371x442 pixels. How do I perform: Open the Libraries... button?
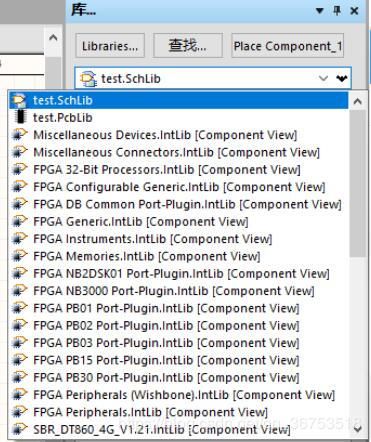[x=110, y=46]
